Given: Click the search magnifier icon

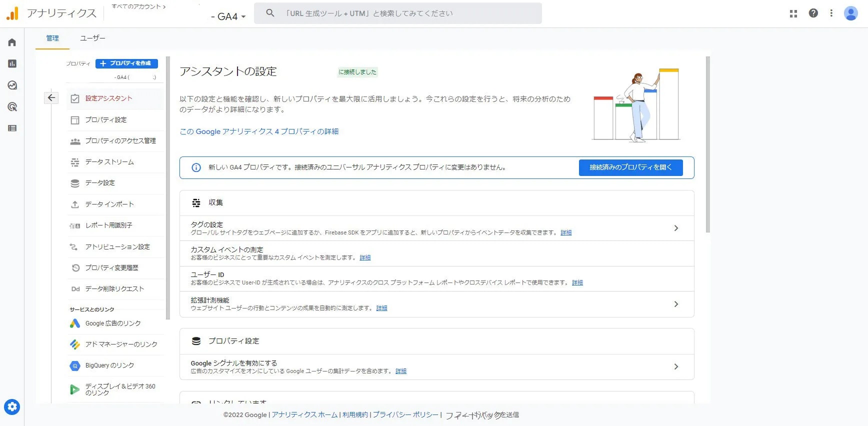Looking at the screenshot, I should coord(270,13).
